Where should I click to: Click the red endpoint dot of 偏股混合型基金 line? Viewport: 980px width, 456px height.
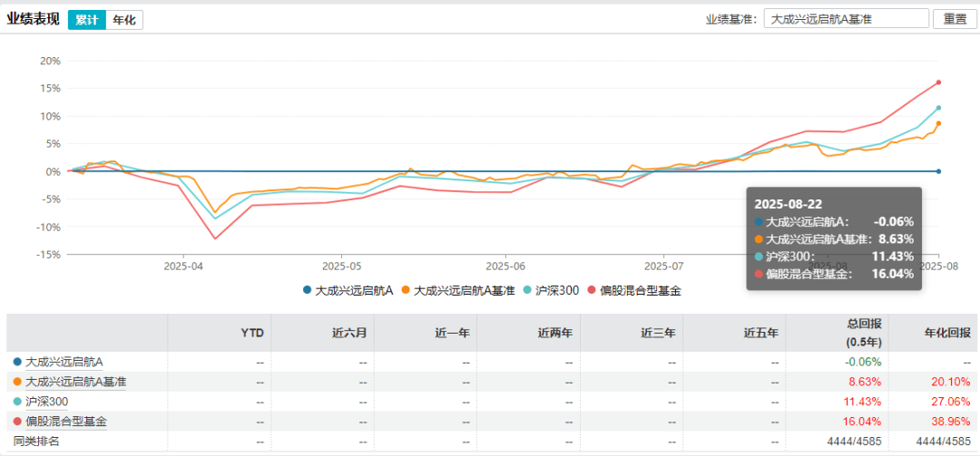(x=938, y=82)
